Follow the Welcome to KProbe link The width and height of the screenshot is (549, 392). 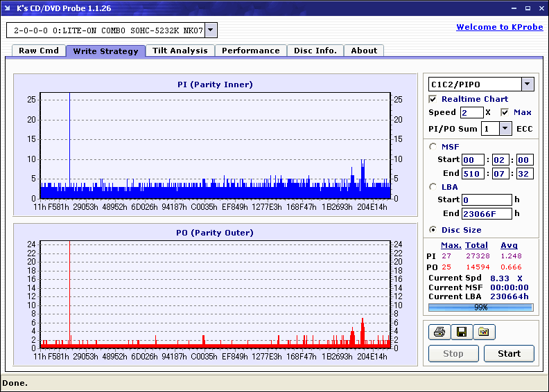tap(500, 27)
